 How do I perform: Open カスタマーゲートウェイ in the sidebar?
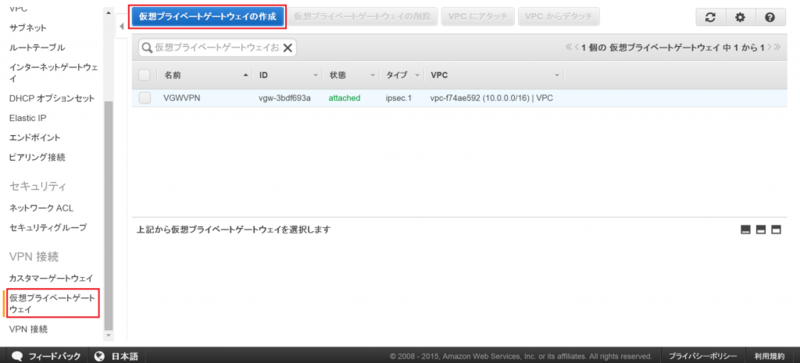51,278
